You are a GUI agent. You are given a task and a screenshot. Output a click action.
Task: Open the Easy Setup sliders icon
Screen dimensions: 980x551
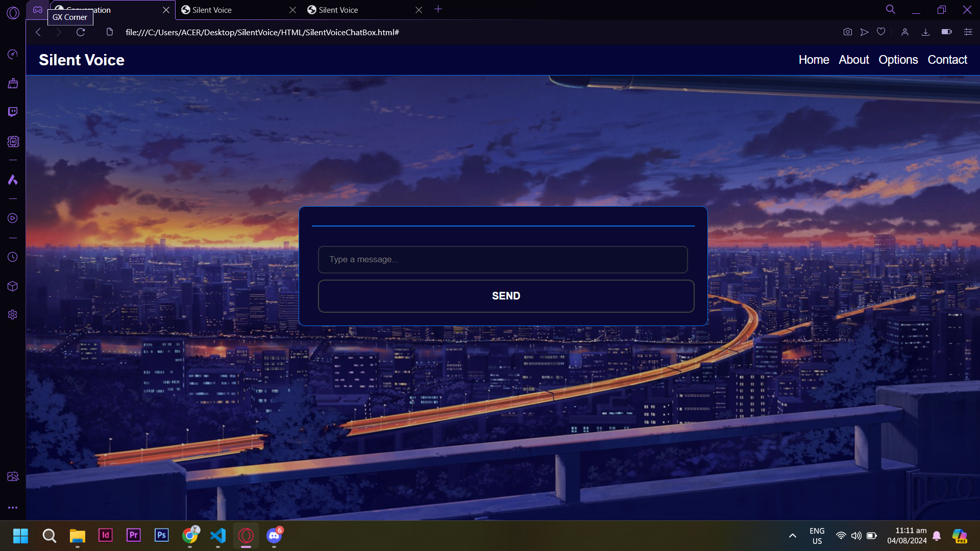[968, 32]
